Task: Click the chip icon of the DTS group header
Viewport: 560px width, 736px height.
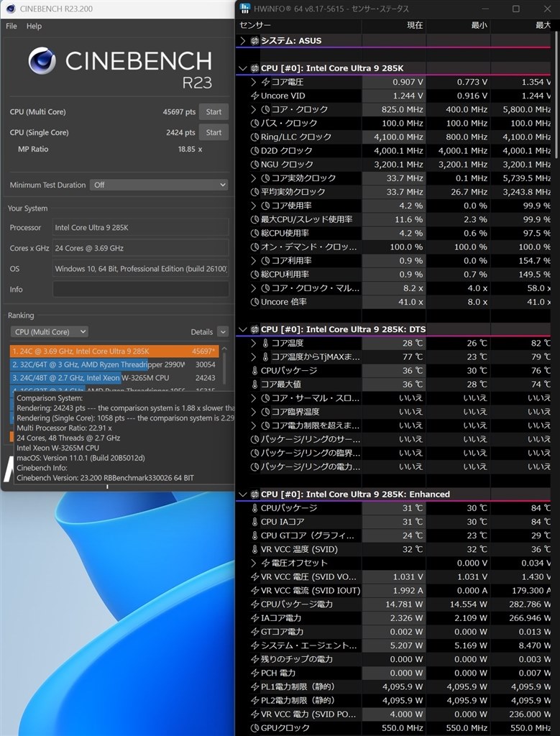Action: point(255,329)
